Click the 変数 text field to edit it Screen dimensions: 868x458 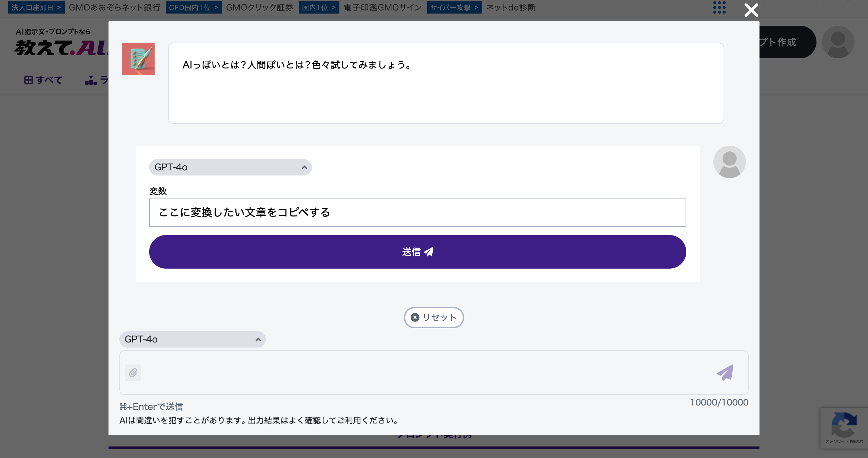418,213
